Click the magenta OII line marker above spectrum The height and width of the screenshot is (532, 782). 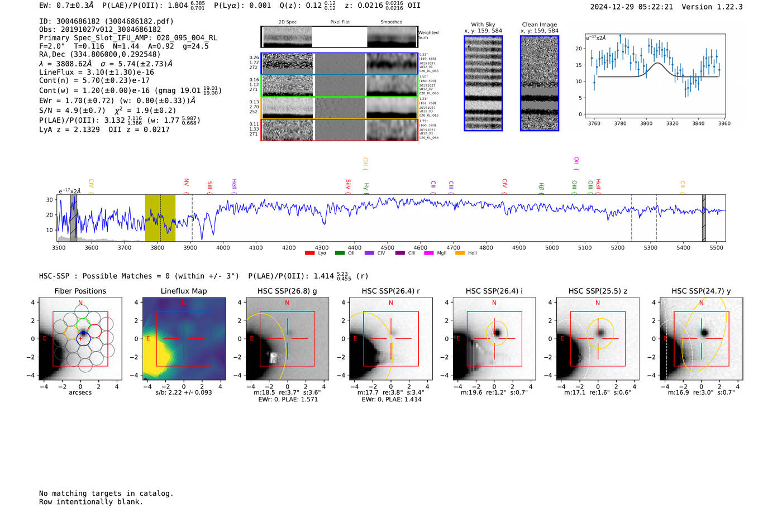(576, 164)
